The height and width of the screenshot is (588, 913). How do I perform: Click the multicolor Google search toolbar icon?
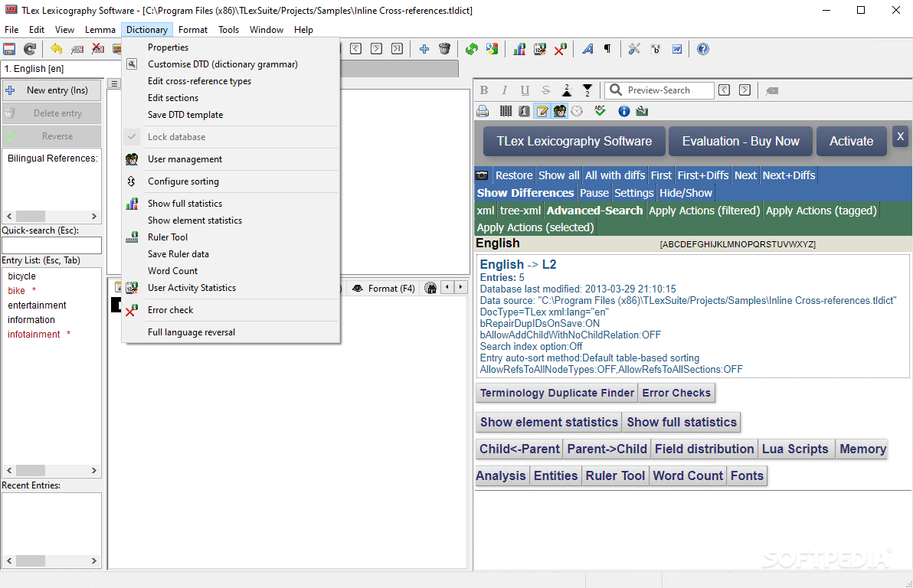click(492, 49)
